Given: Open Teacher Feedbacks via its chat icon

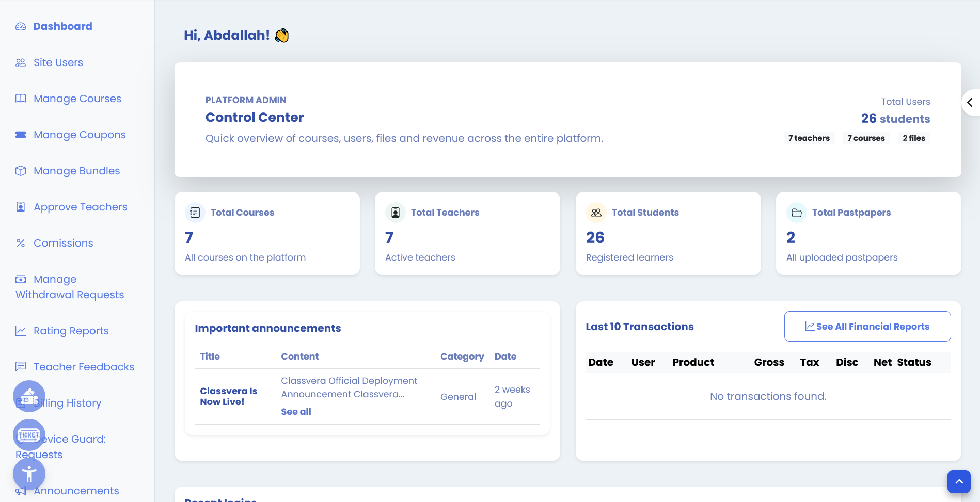Looking at the screenshot, I should pyautogui.click(x=20, y=366).
